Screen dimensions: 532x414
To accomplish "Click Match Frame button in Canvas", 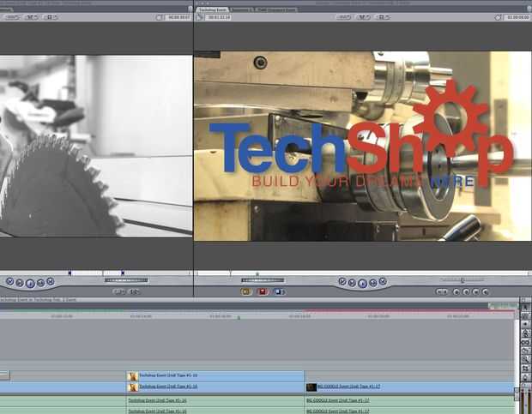I will tap(485, 291).
